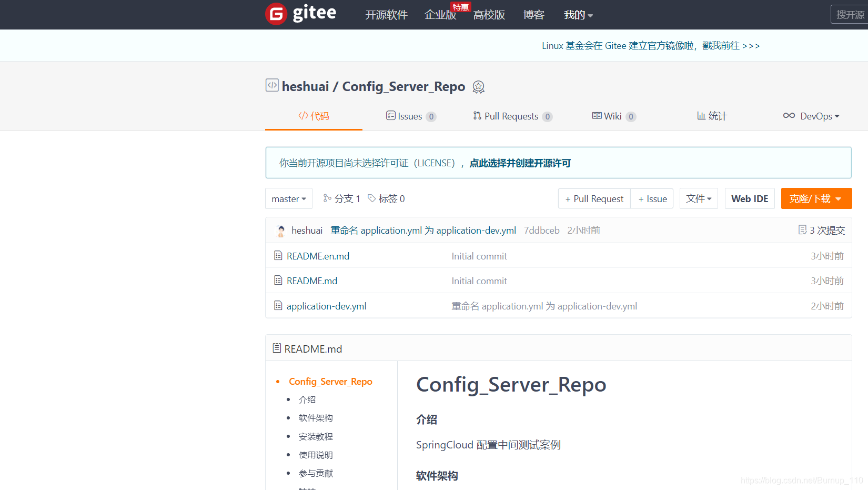Open the 克隆/下载 dropdown button
Screen dimensions: 868x490
816,198
